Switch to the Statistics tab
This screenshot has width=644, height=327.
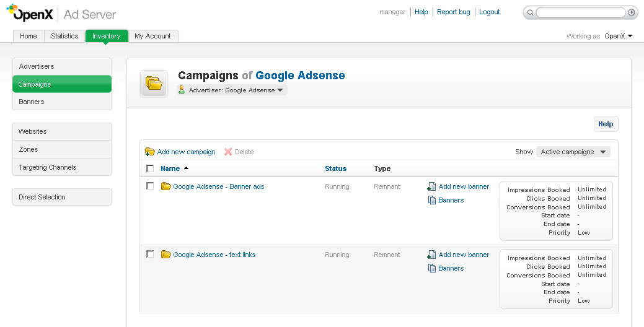64,36
